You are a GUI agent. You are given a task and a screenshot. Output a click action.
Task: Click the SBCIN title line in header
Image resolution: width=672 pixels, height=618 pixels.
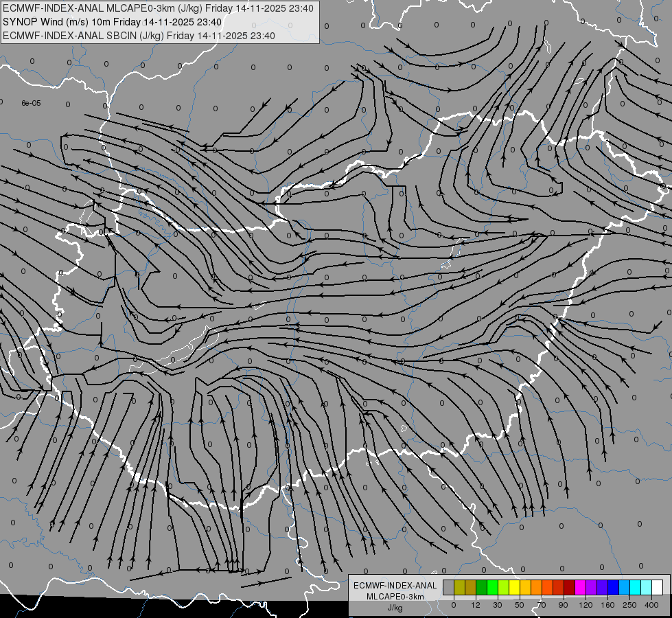click(x=139, y=36)
